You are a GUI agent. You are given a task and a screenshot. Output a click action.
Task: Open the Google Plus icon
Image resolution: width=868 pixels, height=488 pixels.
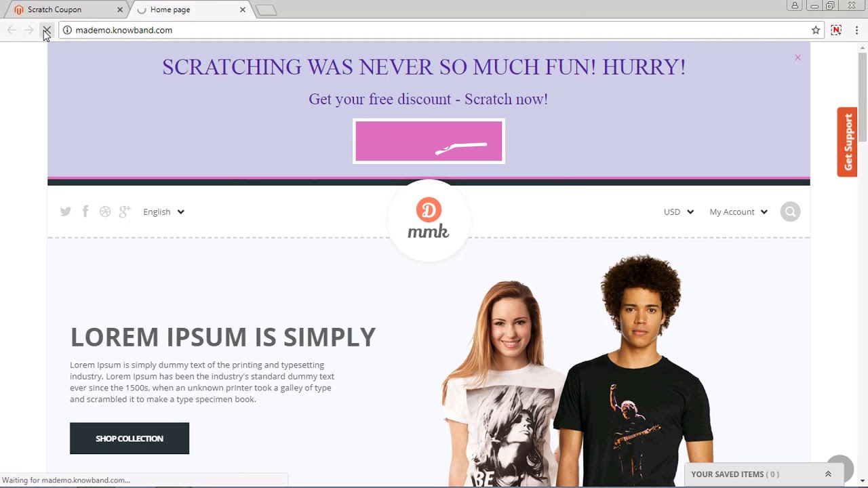coord(124,211)
